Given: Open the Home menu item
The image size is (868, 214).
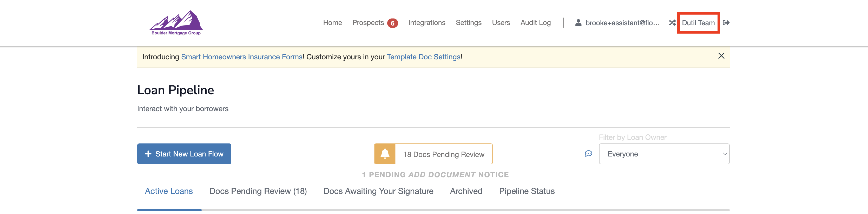Looking at the screenshot, I should 332,23.
